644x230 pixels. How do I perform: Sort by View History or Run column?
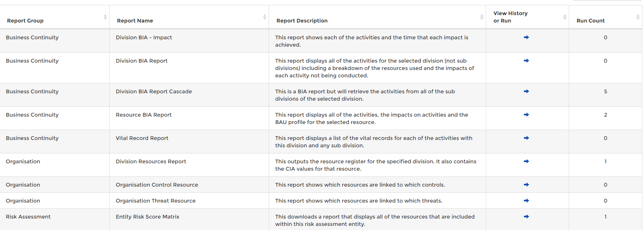tap(565, 17)
